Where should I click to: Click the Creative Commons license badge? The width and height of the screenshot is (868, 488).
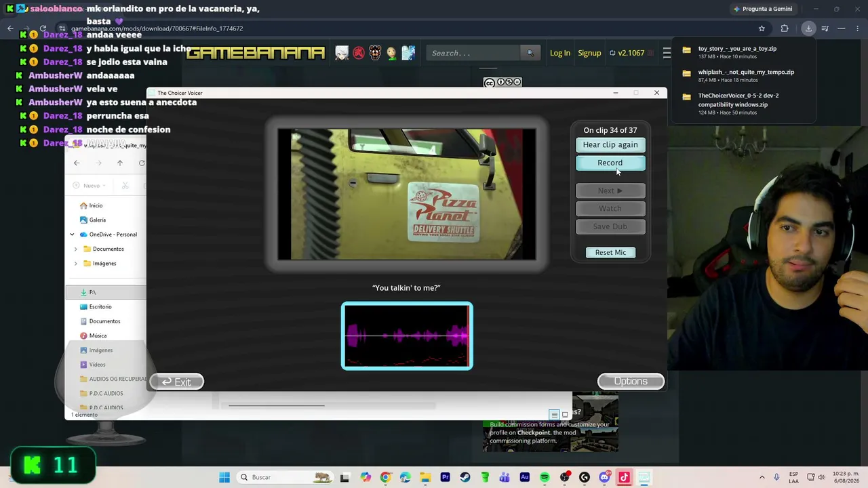[502, 82]
